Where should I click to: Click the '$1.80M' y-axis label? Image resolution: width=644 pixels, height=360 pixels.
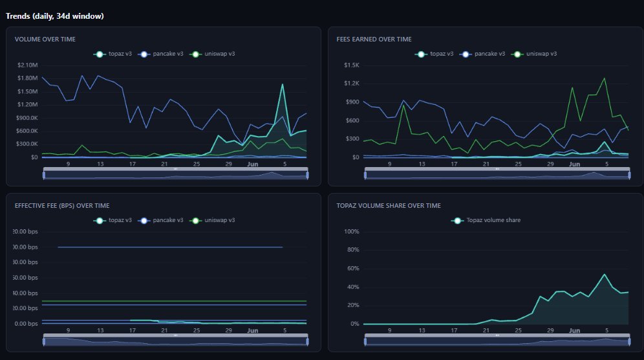[x=28, y=78]
